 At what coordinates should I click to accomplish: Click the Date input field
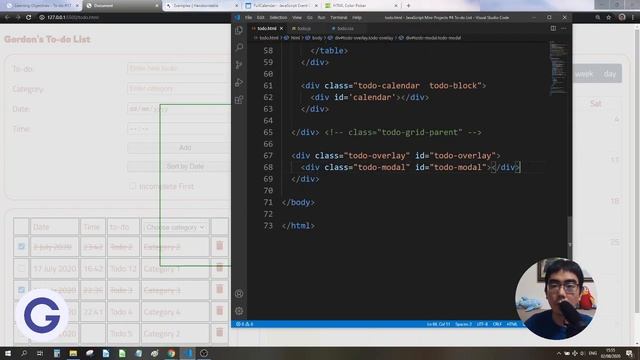point(179,109)
